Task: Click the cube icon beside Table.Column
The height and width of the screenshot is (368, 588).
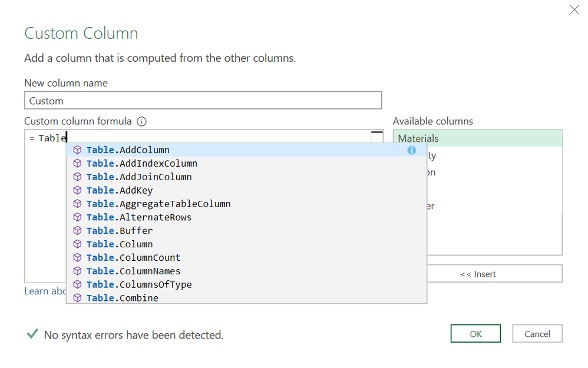Action: [x=77, y=244]
